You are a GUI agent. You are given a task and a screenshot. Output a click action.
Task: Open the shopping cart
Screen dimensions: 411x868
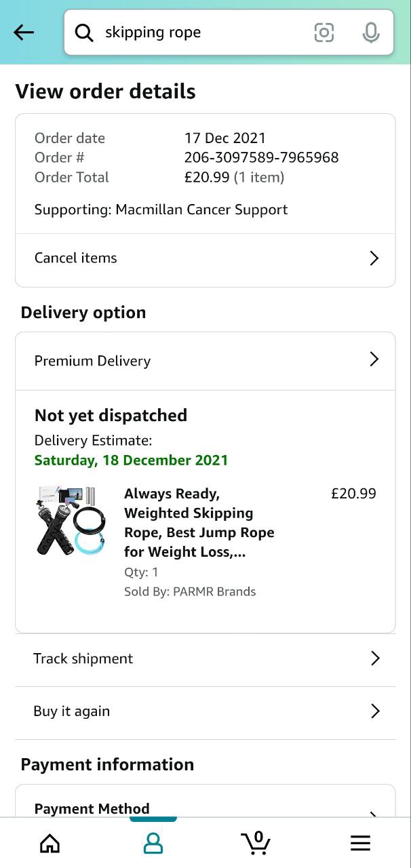(256, 842)
